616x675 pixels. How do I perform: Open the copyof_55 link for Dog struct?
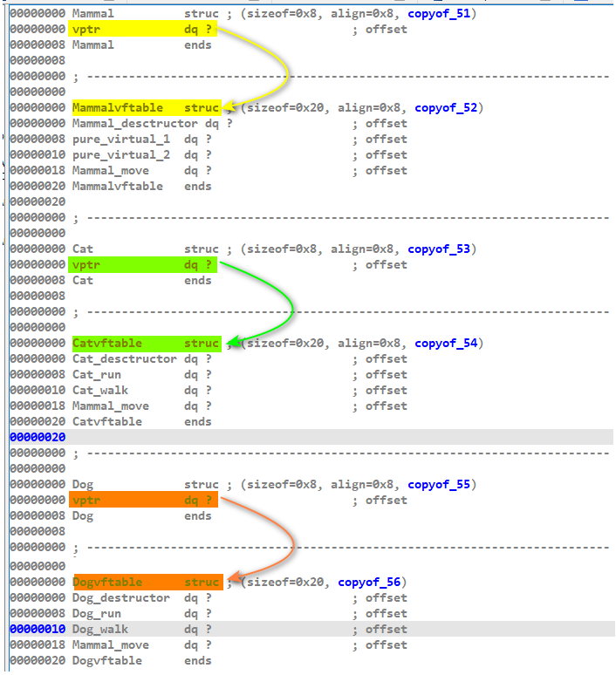tap(439, 485)
